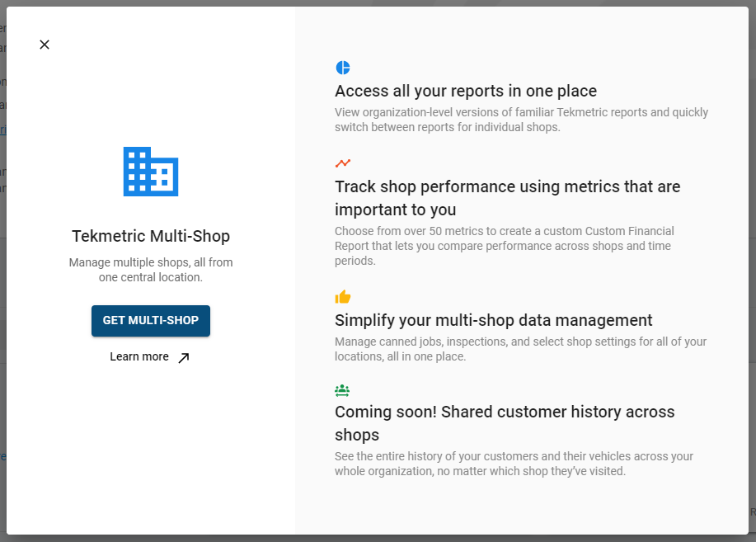Select the Tekmetric Multi-Shop title text
Screen dimensions: 756x542
(x=151, y=236)
